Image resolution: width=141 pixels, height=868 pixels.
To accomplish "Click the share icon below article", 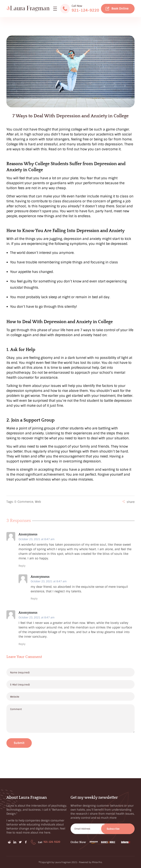I will [x=124, y=502].
